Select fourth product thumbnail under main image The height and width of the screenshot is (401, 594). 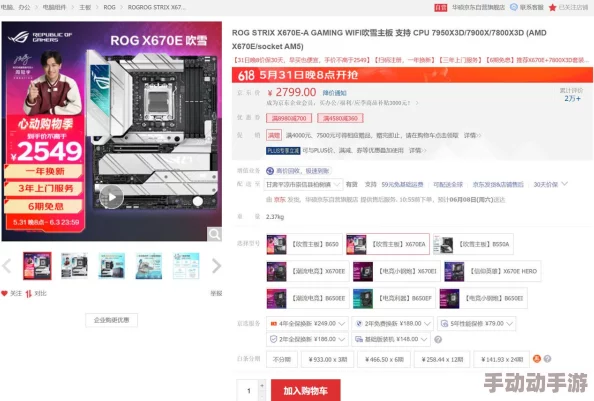[149, 266]
